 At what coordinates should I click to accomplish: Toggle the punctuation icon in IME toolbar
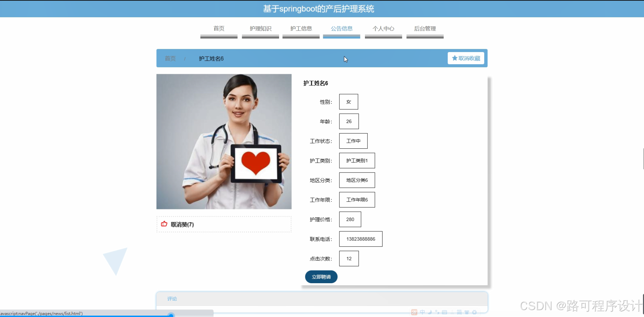(437, 312)
